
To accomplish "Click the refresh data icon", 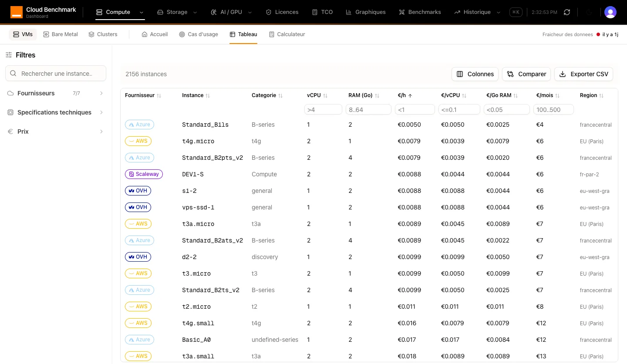I will tap(567, 12).
